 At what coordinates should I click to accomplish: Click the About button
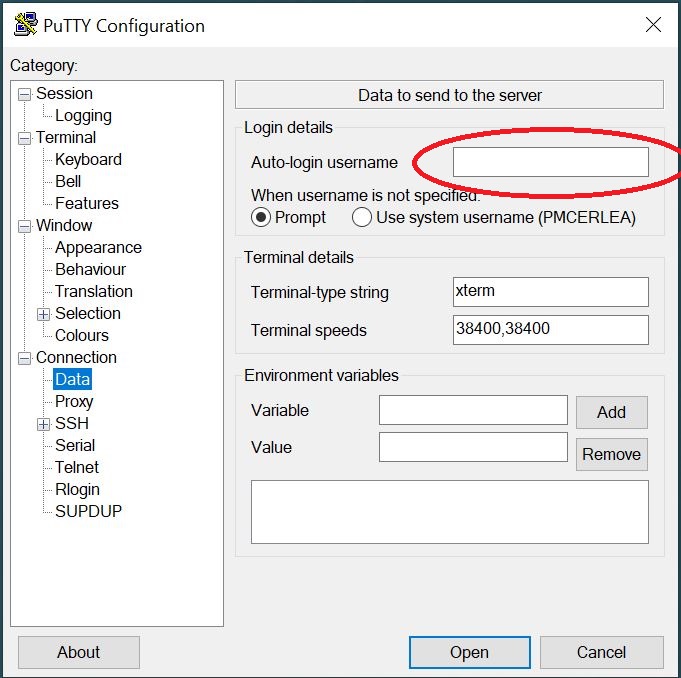(79, 652)
